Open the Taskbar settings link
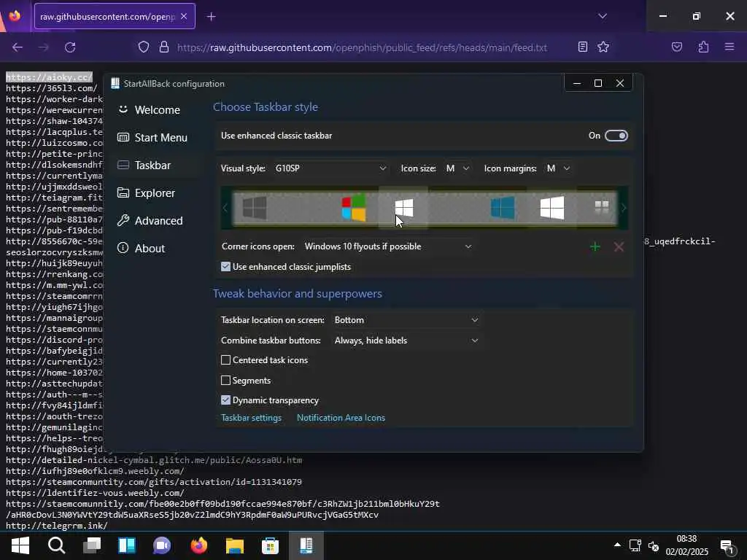The width and height of the screenshot is (747, 560). (251, 418)
